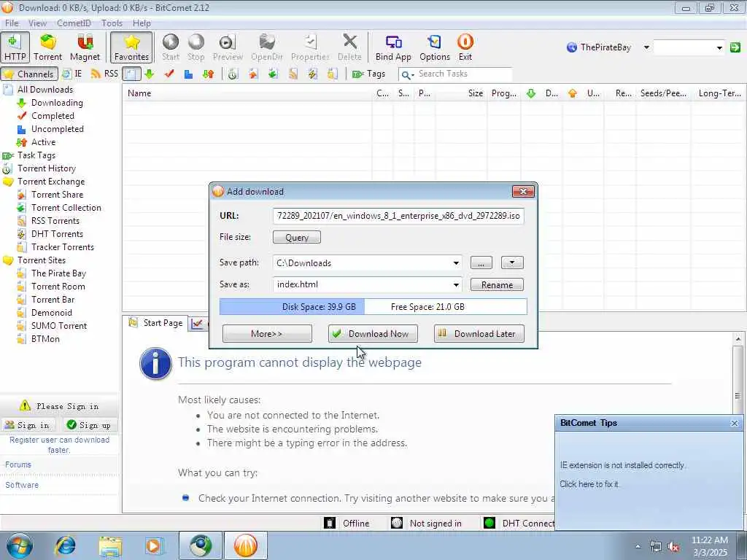
Task: Click the Preview toolbar icon
Action: (228, 47)
